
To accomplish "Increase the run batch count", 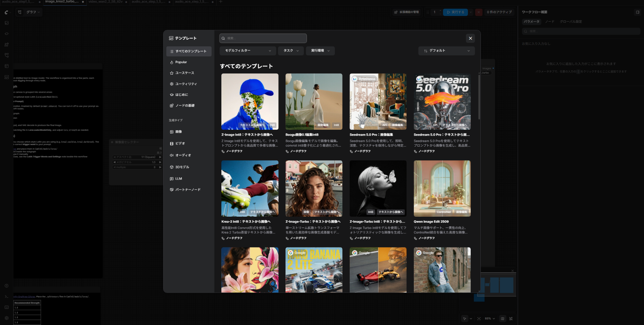I will (440, 11).
